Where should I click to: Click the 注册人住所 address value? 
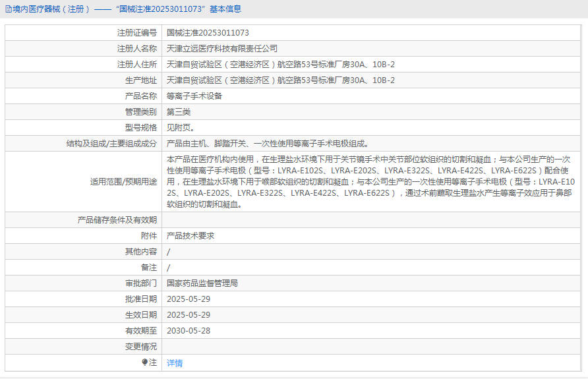281,65
